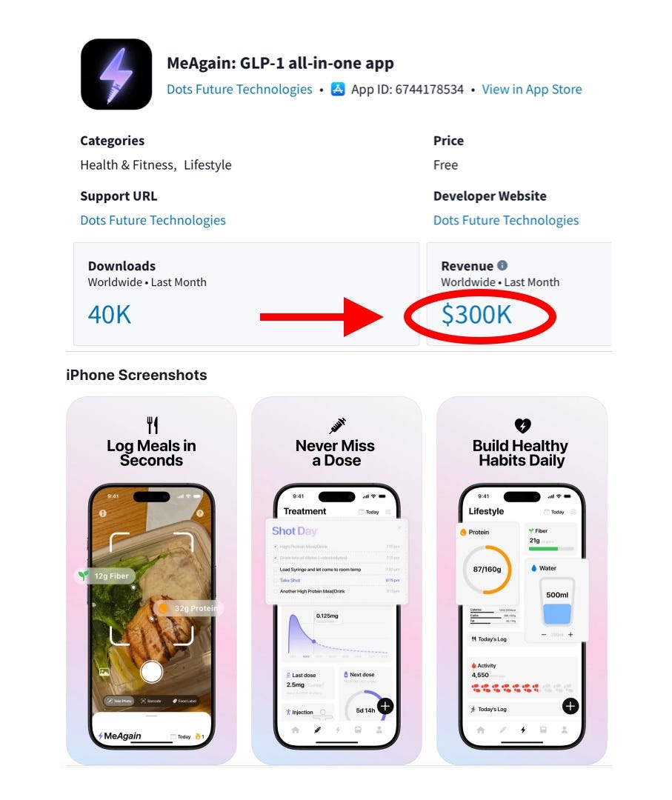Tap the black plus button in Lifestyle screenshot
This screenshot has width=672, height=800.
[570, 706]
